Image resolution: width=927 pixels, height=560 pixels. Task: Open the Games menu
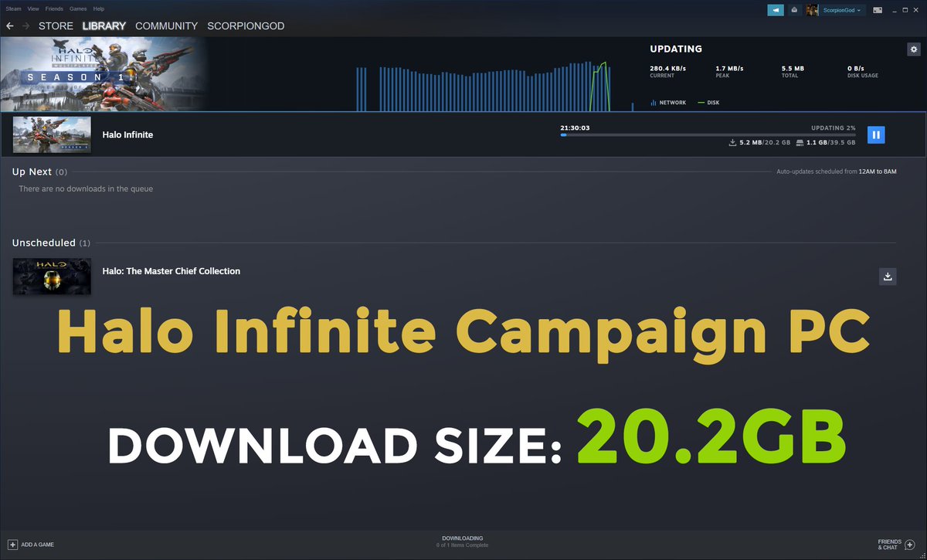[x=78, y=8]
